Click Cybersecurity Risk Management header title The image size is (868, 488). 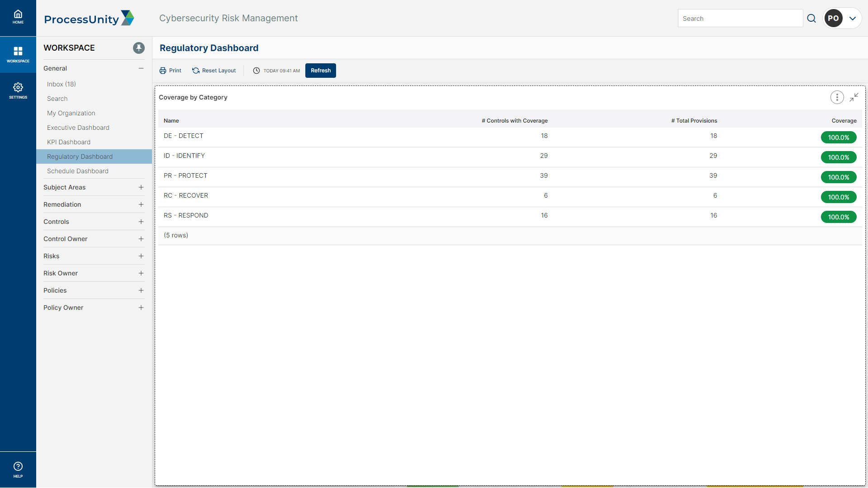(x=228, y=18)
